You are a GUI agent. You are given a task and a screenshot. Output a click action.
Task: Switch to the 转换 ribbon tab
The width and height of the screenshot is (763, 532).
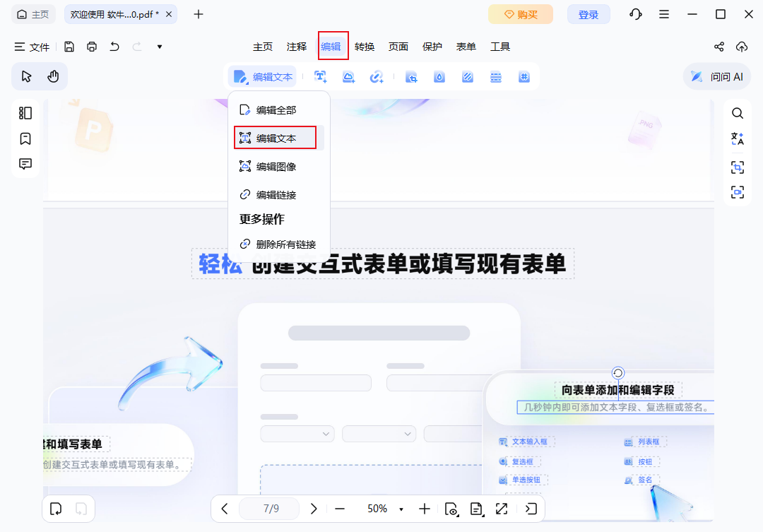pos(365,47)
